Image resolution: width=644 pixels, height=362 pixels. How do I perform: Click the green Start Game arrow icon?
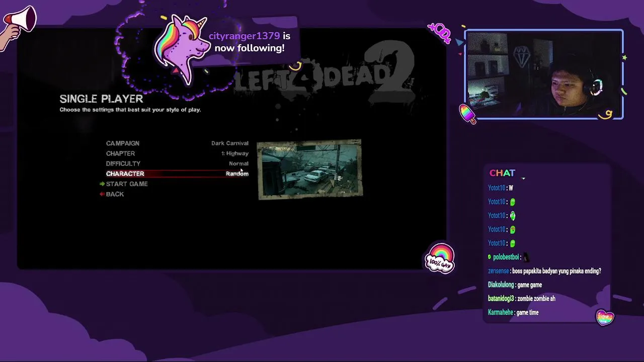102,184
